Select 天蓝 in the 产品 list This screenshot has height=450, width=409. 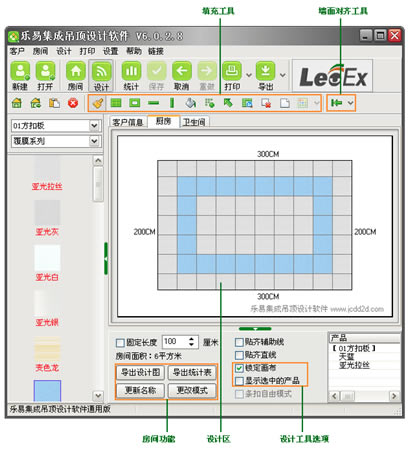click(x=346, y=357)
